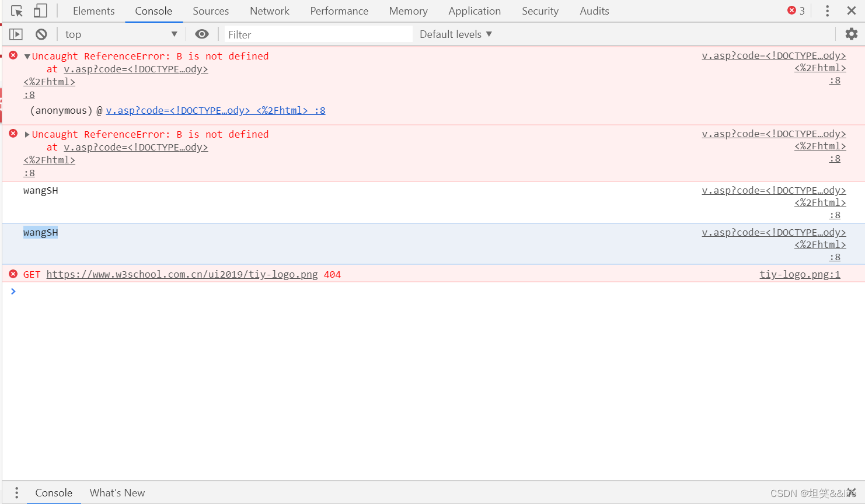The height and width of the screenshot is (504, 865).
Task: Select the inspect element cursor icon
Action: point(16,10)
